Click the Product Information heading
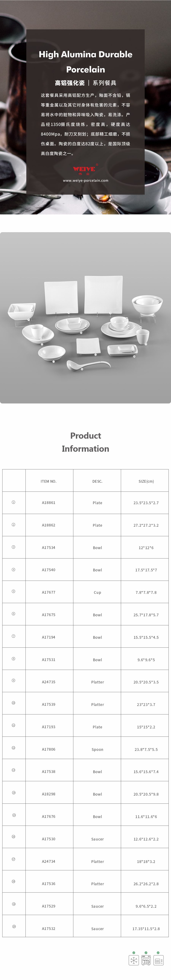The image size is (171, 980). [x=85, y=442]
